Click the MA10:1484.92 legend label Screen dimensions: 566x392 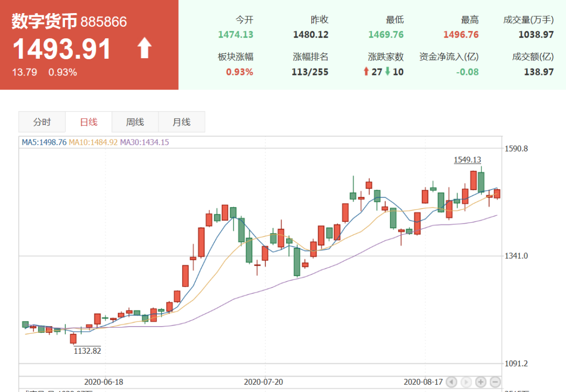(93, 142)
